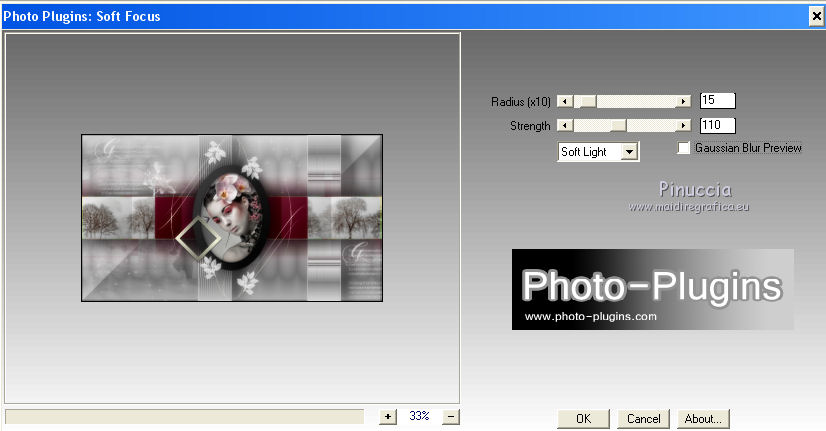The height and width of the screenshot is (431, 826).
Task: Enable Gaussian Blur Preview checkbox
Action: pos(684,148)
